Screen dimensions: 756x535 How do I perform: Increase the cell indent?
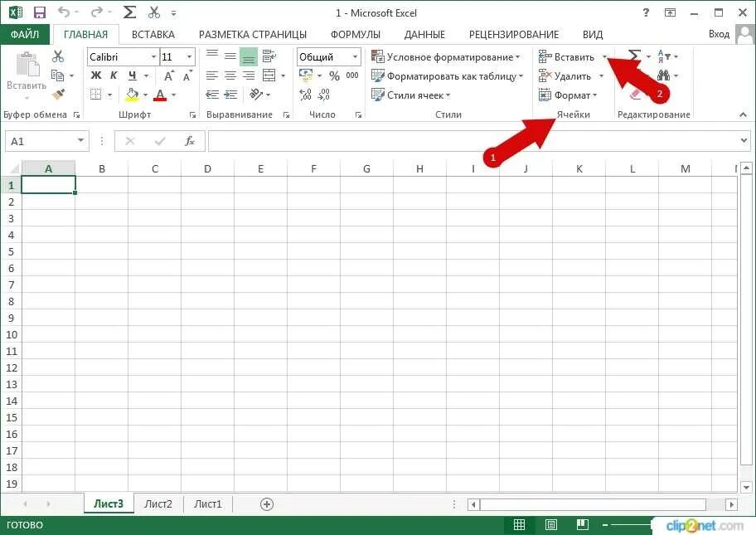point(231,95)
